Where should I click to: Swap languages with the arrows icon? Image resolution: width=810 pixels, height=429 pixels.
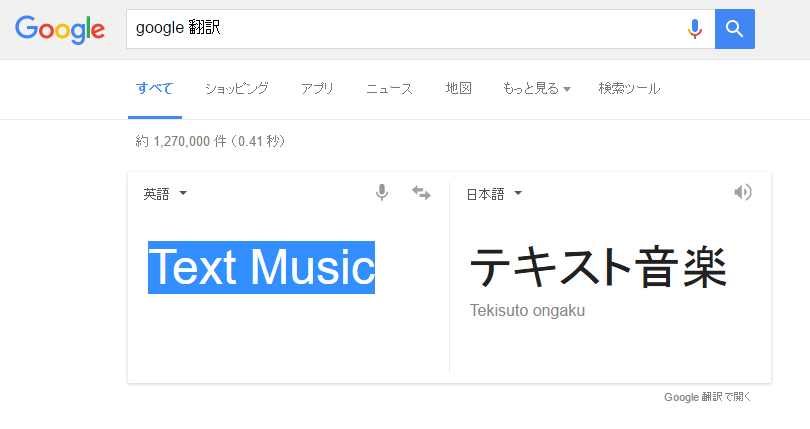coord(421,193)
